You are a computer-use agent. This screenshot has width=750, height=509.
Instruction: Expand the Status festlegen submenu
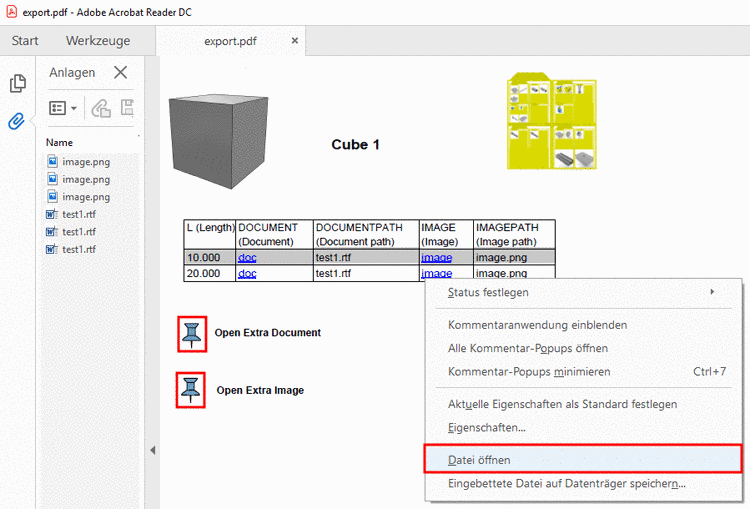[584, 292]
